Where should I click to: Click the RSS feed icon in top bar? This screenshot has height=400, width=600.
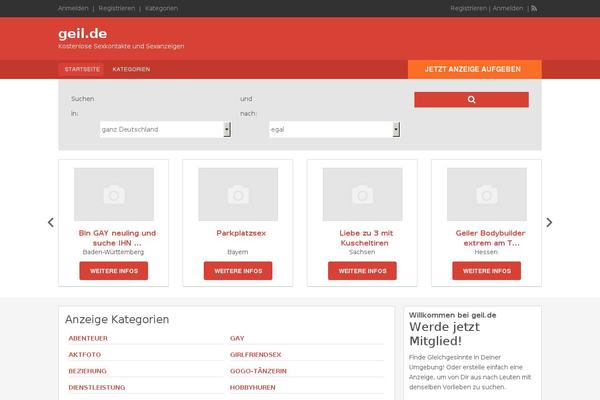[534, 8]
